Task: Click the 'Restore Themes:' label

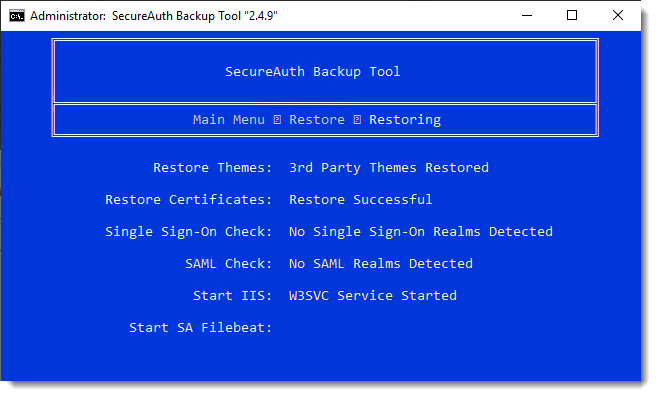Action: 213,168
